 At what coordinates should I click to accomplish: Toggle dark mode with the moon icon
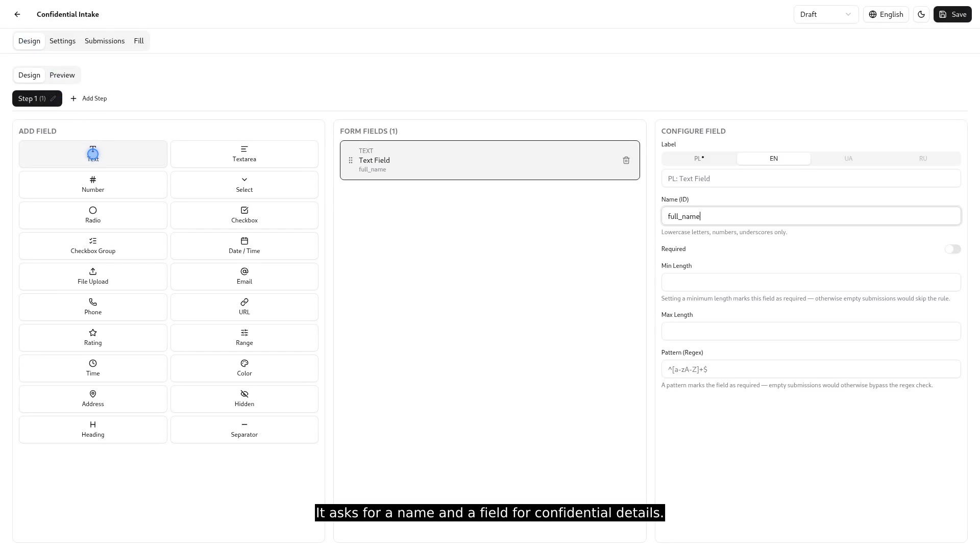921,14
